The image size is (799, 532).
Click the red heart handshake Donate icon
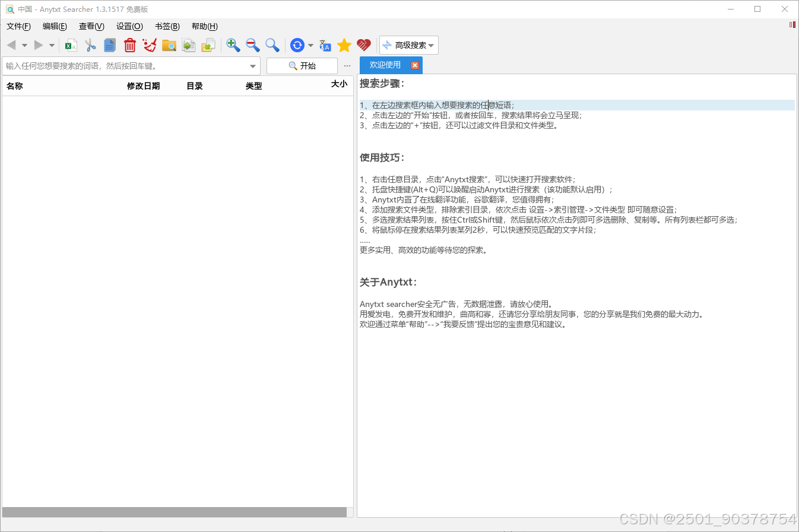[364, 45]
